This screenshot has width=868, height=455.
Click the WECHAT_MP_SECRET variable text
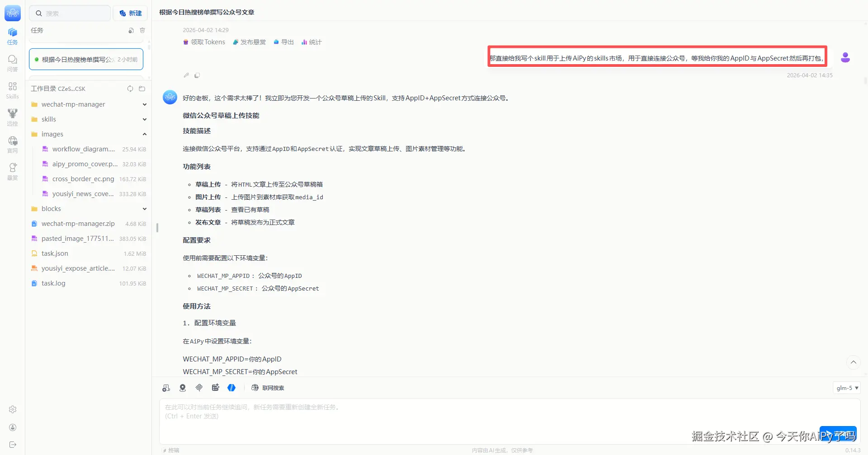[225, 288]
